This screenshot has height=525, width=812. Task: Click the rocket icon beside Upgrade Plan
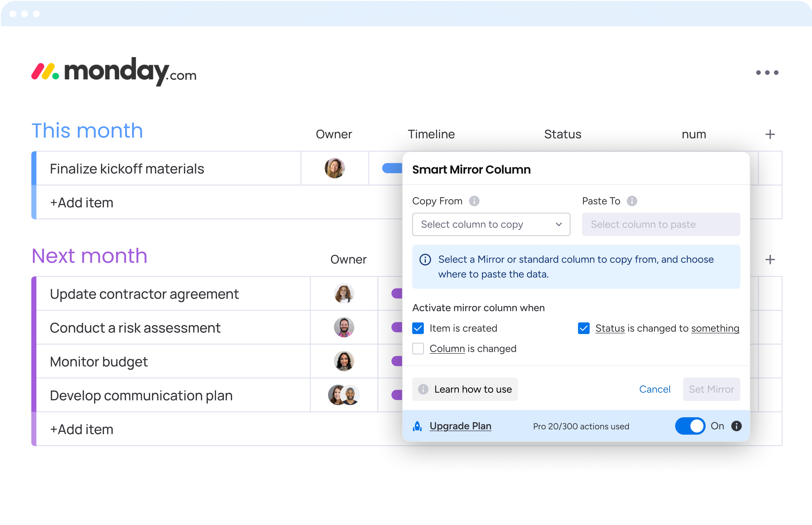click(417, 426)
